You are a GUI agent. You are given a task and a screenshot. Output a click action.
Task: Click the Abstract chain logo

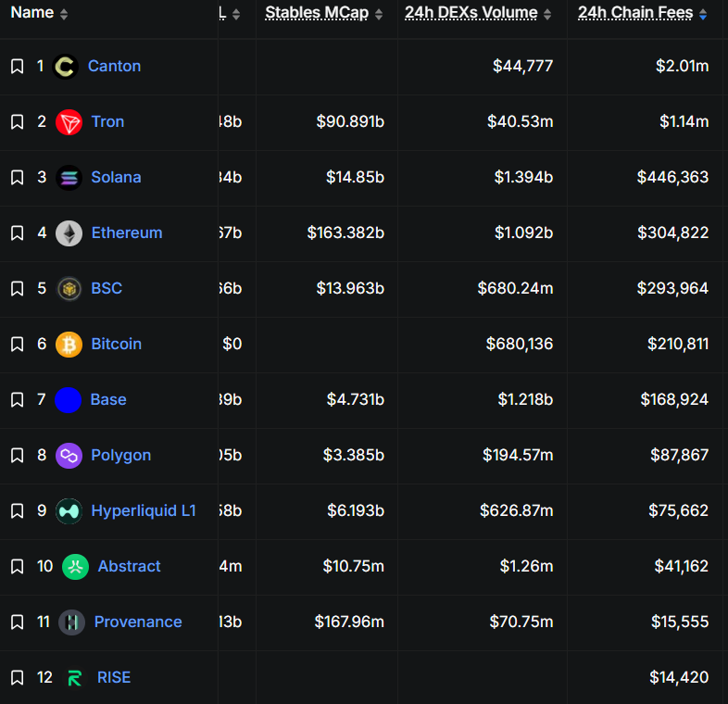75,567
